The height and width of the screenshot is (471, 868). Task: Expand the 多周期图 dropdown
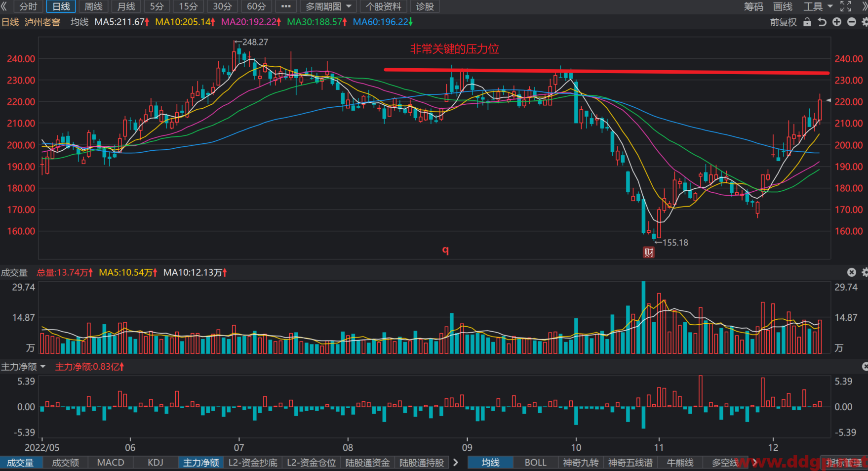[328, 6]
